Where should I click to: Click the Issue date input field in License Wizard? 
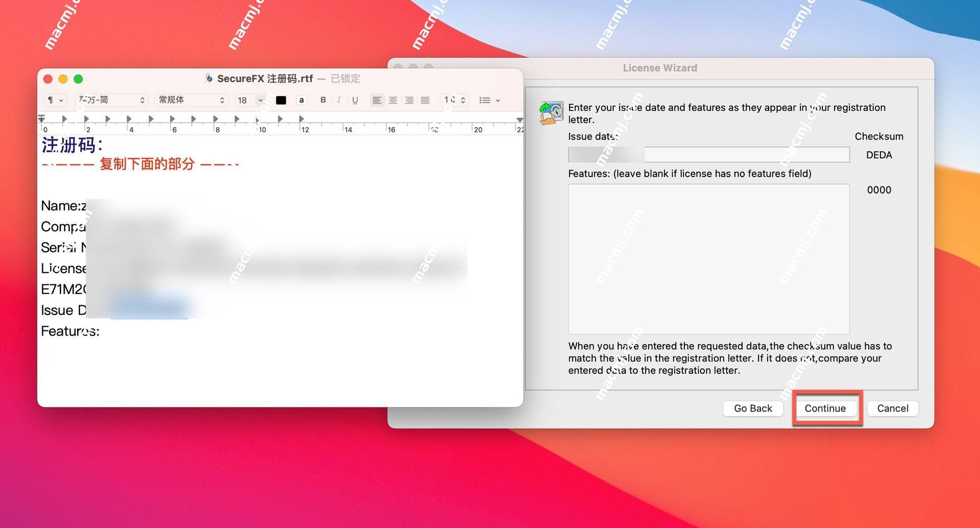708,155
